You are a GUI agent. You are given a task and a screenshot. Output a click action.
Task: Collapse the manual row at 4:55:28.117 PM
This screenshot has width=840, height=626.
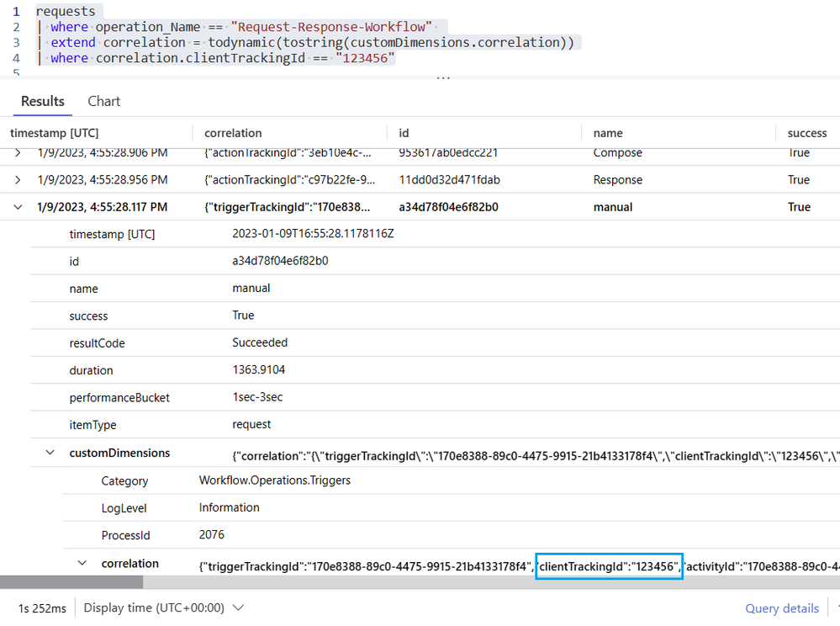tap(18, 207)
